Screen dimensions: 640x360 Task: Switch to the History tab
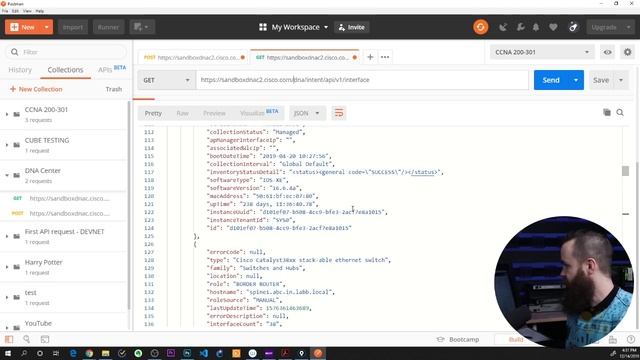[20, 70]
